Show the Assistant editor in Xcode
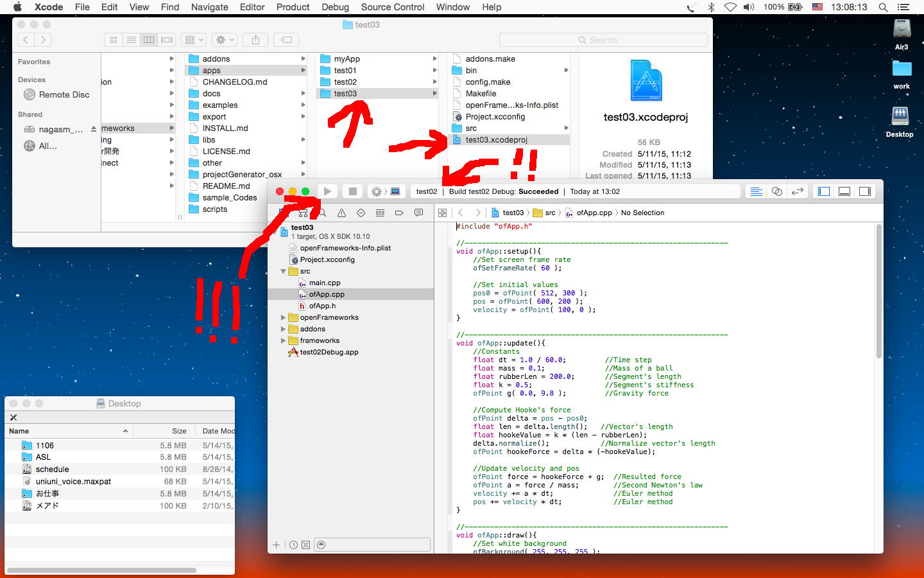Screen dimensions: 924x578 (x=776, y=191)
